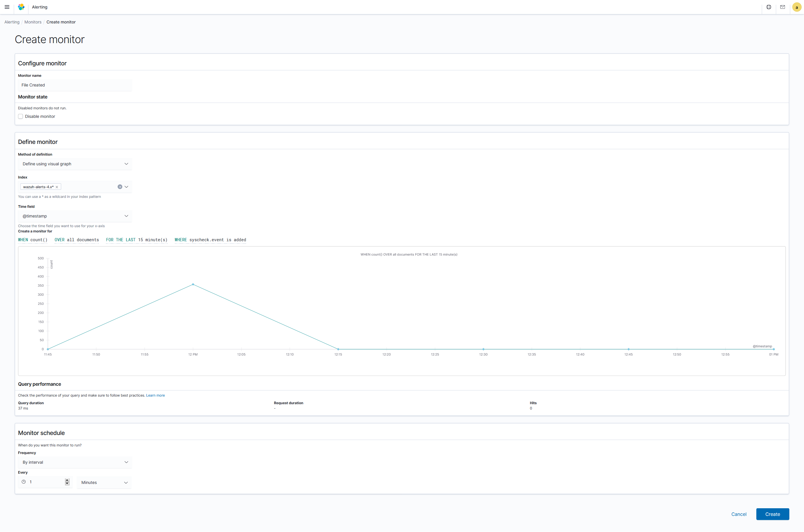This screenshot has width=804, height=532.
Task: Click the mail/notifications icon
Action: pos(783,7)
